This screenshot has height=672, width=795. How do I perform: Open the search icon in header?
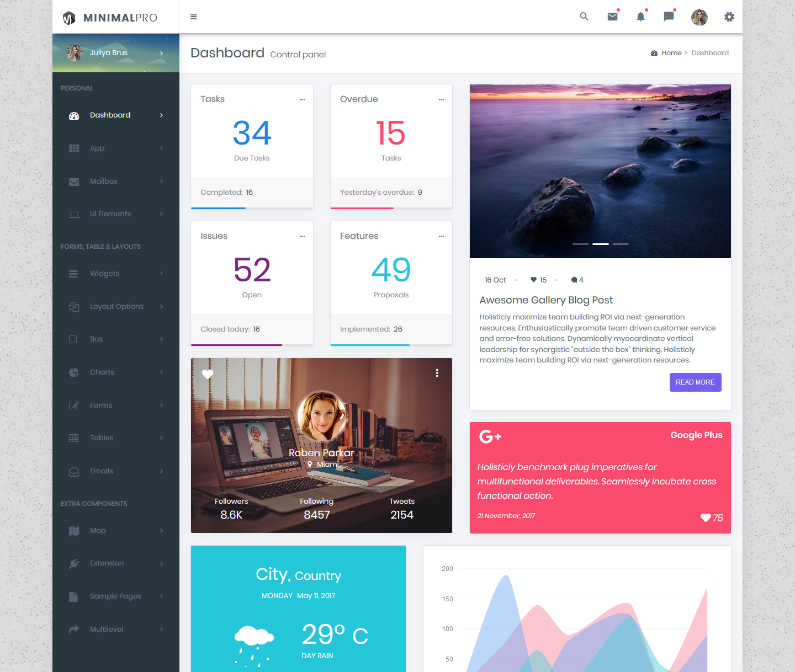click(584, 17)
